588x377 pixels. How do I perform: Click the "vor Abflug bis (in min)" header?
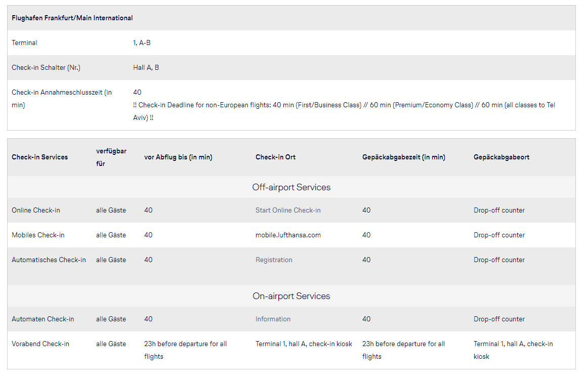pyautogui.click(x=178, y=157)
